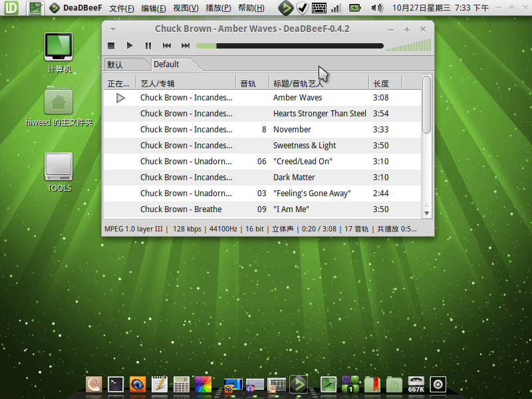
Task: Click the LD distro logo in top panel
Action: pyautogui.click(x=11, y=8)
